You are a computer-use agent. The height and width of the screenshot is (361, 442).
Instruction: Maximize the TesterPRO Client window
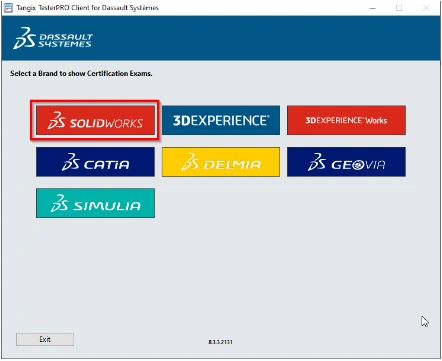tap(399, 8)
